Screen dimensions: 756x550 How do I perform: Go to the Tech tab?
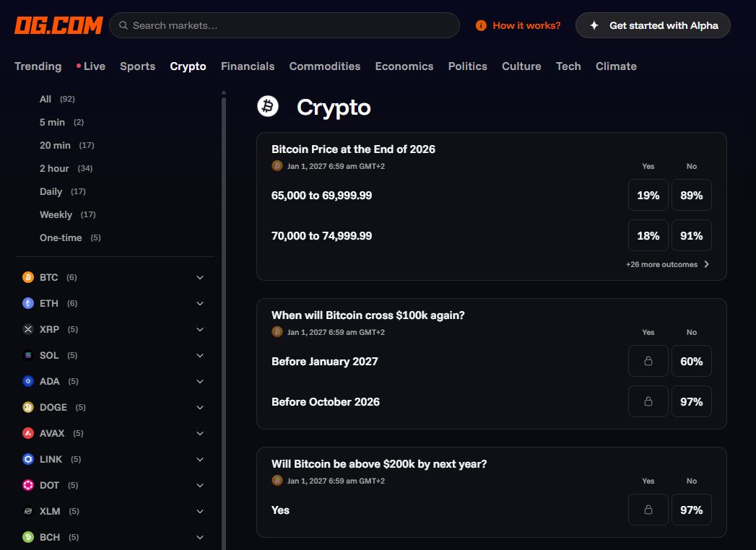click(568, 66)
